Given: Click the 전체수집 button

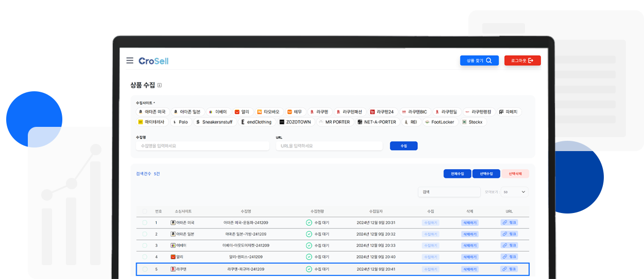Looking at the screenshot, I should (457, 174).
